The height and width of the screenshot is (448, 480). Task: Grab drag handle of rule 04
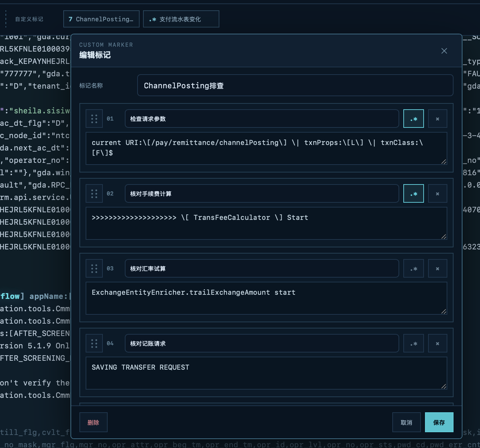tap(94, 344)
